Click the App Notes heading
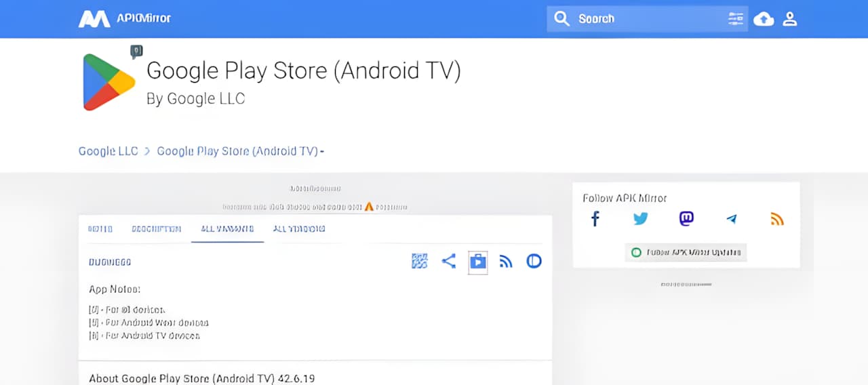868x385 pixels. (x=115, y=289)
